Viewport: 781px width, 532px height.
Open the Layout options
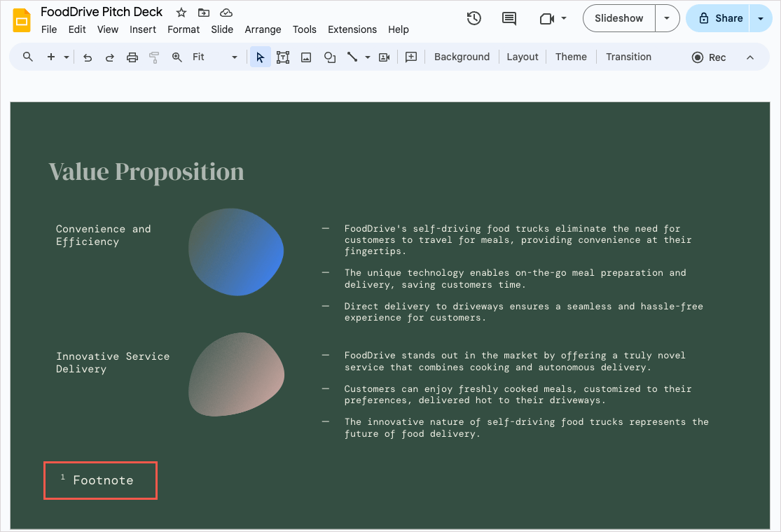tap(523, 57)
